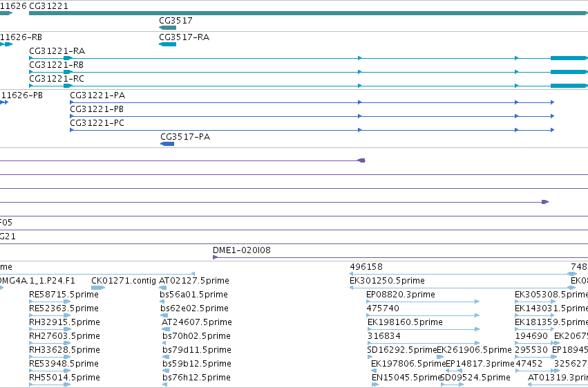Viewport: 588px width, 388px height.
Task: Click the blue CG3517-PA coding glyph
Action: [x=167, y=144]
